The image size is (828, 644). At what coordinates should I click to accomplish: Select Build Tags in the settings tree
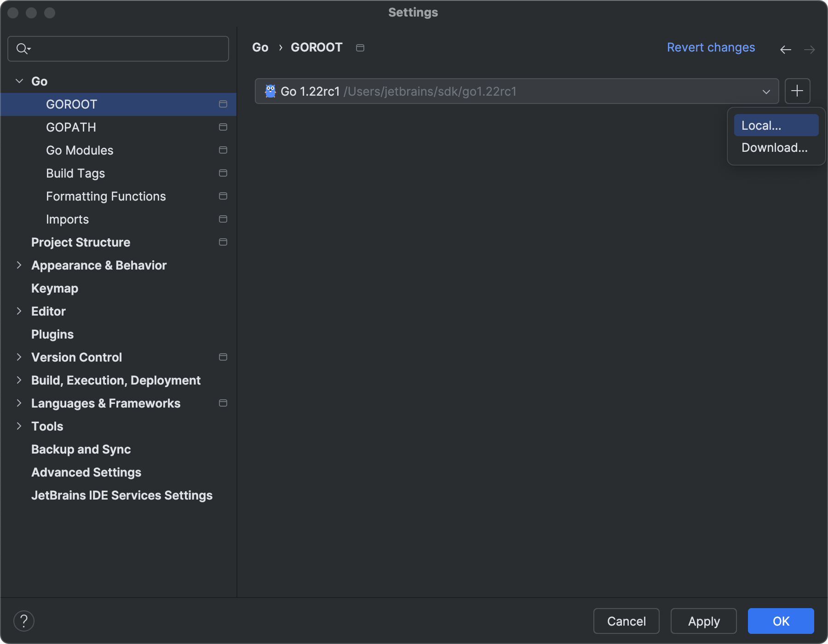point(75,173)
